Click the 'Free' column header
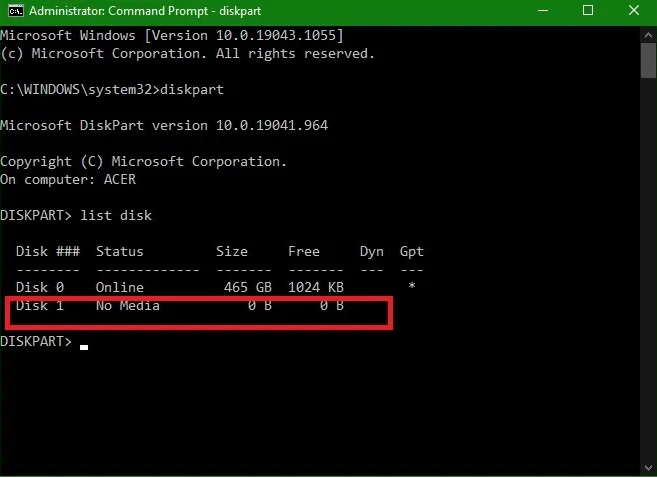Image resolution: width=657 pixels, height=478 pixels. [x=304, y=251]
